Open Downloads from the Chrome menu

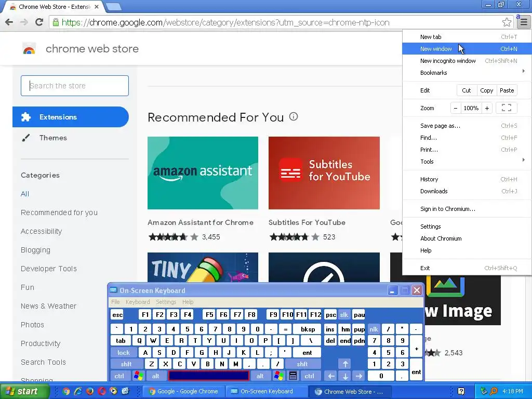[x=467, y=191]
